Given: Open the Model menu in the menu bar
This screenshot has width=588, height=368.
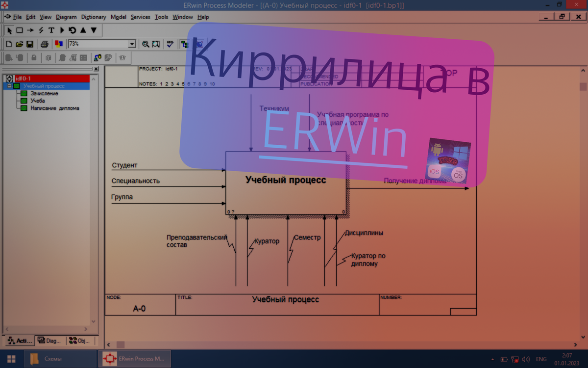Looking at the screenshot, I should (x=118, y=17).
